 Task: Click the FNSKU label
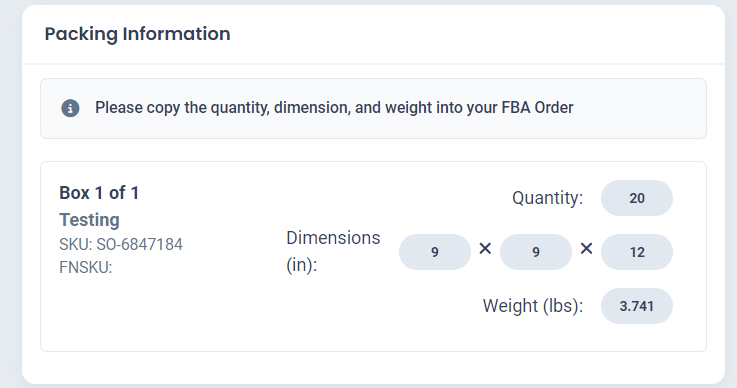pos(86,267)
